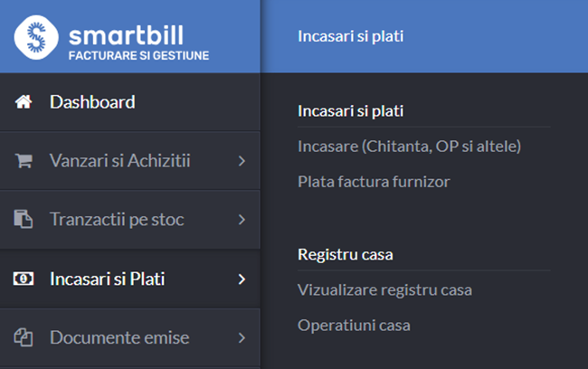The width and height of the screenshot is (588, 369).
Task: Open Documente emise menu entry
Action: (x=130, y=337)
